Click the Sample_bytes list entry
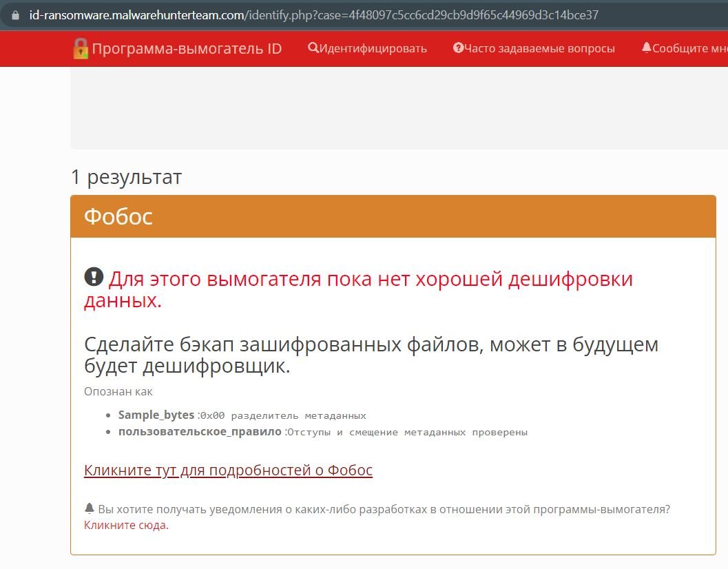728x569 pixels. point(242,415)
